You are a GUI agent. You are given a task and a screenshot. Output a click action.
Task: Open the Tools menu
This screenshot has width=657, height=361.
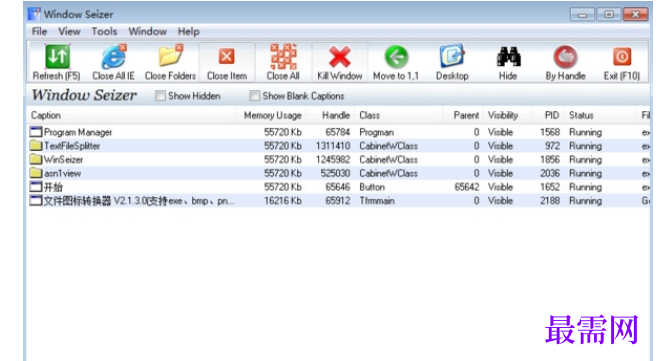point(104,31)
